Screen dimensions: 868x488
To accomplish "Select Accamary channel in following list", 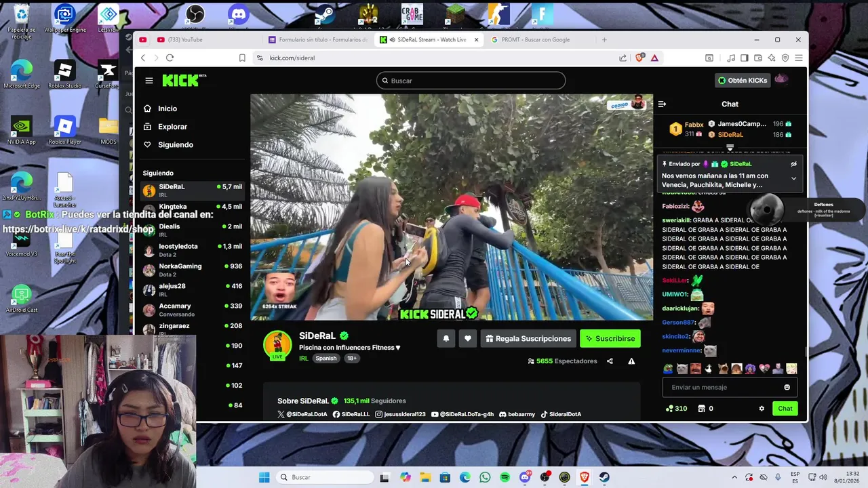I will [192, 310].
